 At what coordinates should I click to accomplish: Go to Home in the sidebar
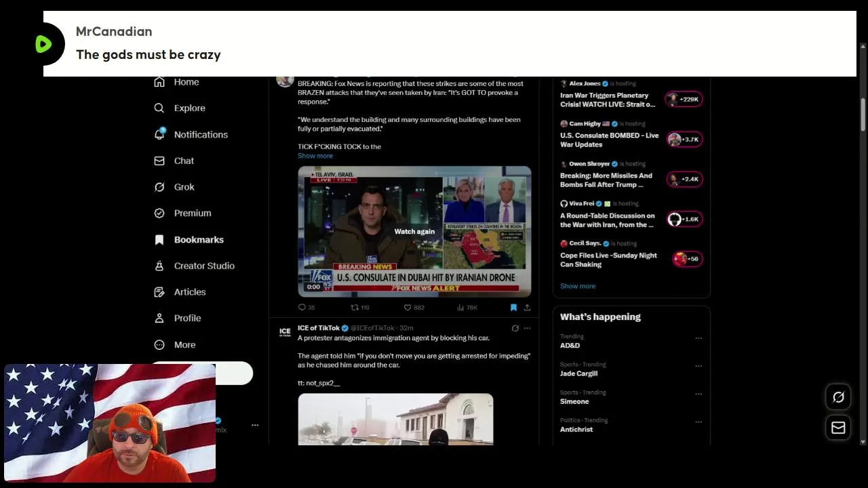pos(176,82)
